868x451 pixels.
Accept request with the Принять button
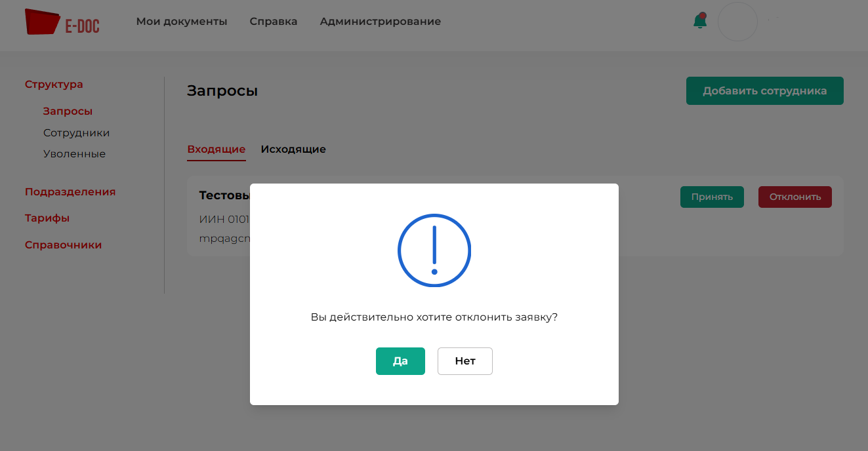[712, 197]
